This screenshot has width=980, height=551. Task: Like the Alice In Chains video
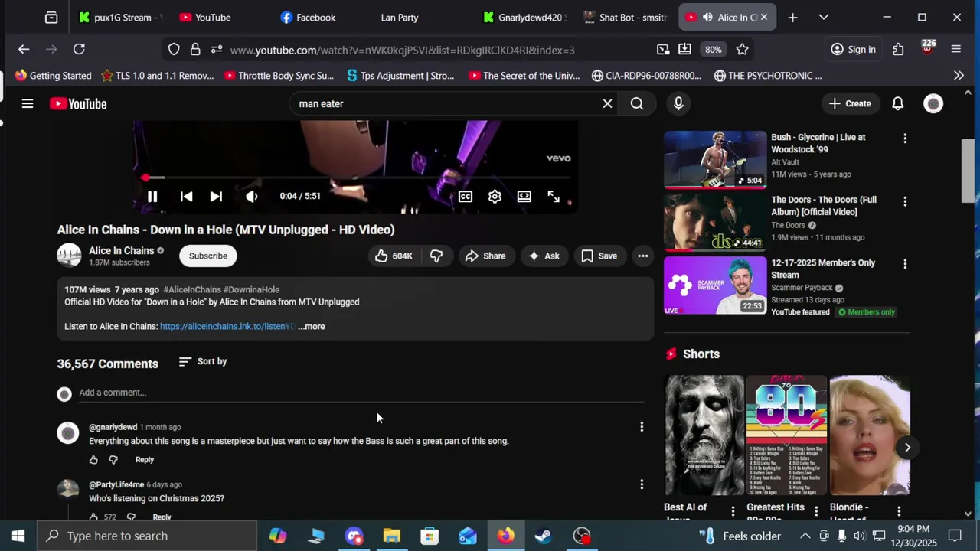pos(394,256)
